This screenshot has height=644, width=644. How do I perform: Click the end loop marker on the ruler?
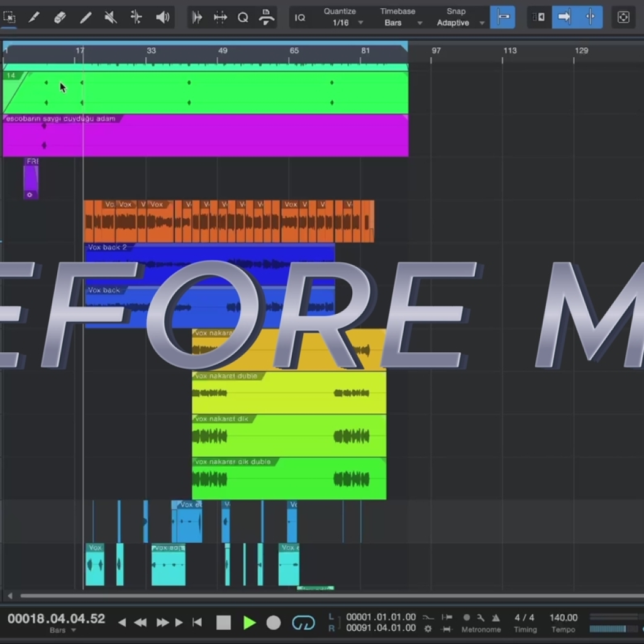[x=405, y=46]
